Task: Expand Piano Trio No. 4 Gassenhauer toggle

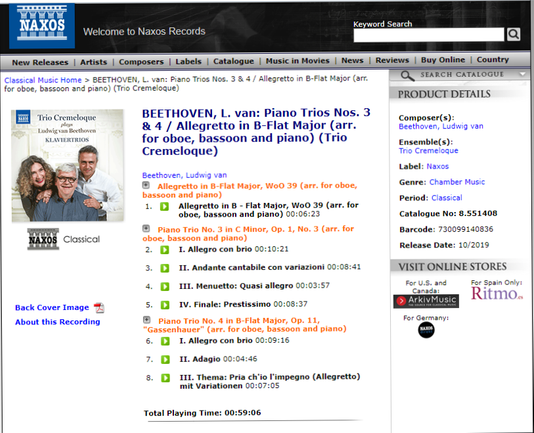Action: (146, 320)
